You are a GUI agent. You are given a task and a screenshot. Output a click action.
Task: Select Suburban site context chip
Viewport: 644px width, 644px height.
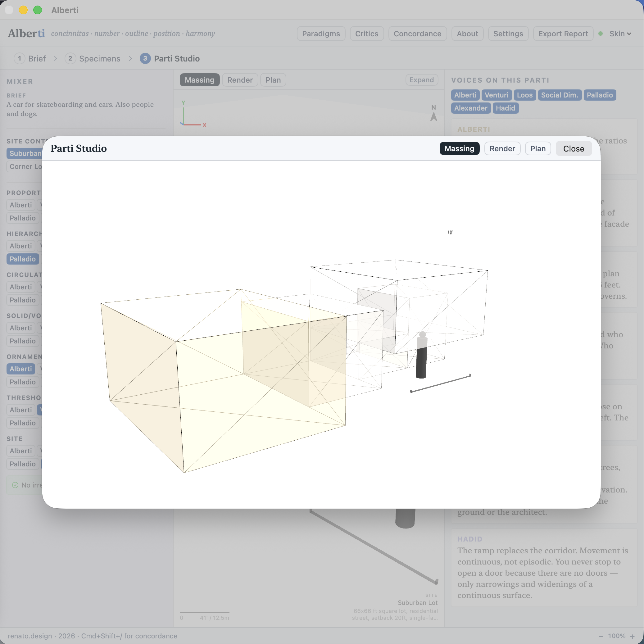[x=25, y=153]
